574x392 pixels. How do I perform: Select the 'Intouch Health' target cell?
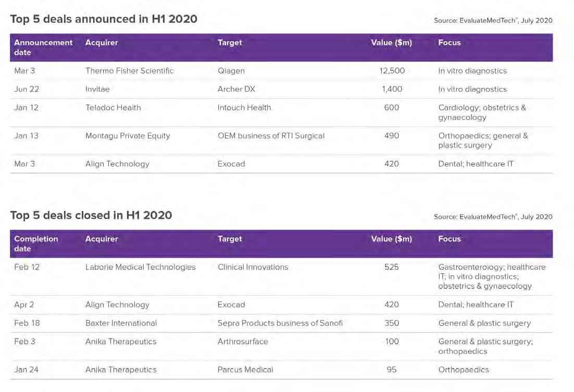pyautogui.click(x=244, y=108)
